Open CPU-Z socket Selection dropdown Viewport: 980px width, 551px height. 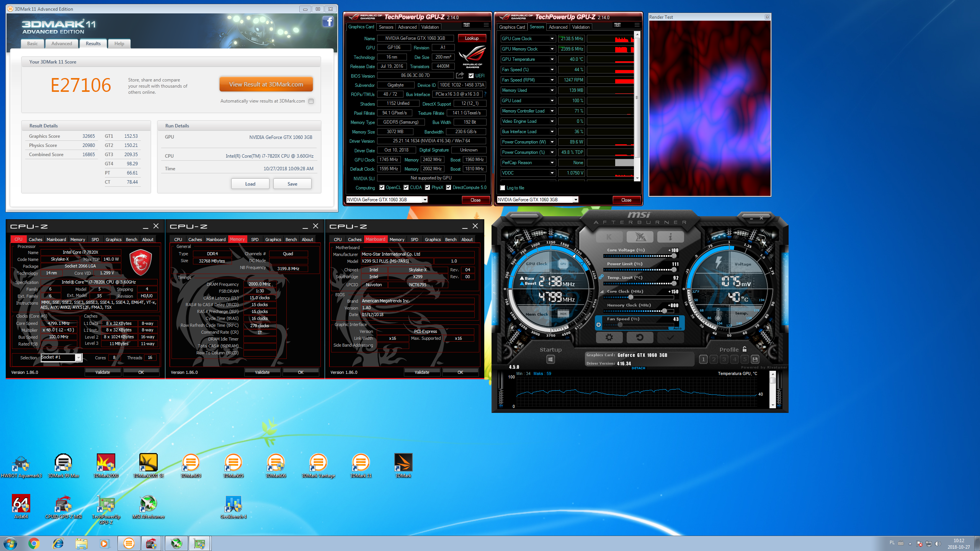click(x=78, y=358)
